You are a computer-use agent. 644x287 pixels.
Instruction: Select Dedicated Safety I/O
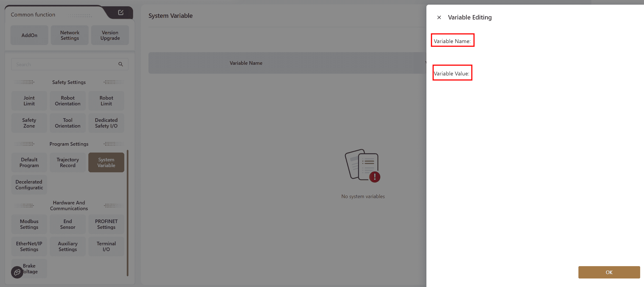[106, 123]
